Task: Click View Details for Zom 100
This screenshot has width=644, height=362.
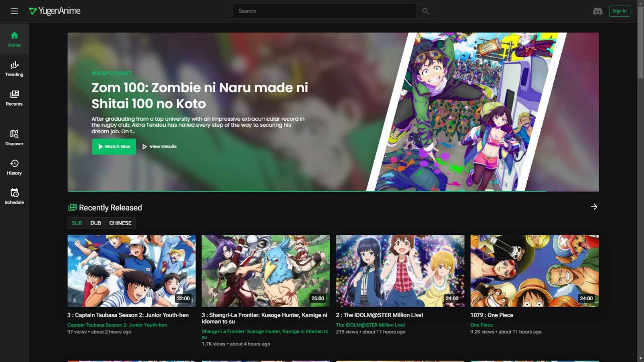Action: click(159, 146)
